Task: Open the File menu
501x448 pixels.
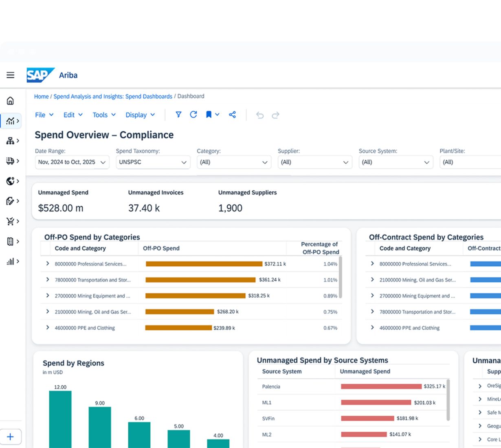Action: pos(44,115)
